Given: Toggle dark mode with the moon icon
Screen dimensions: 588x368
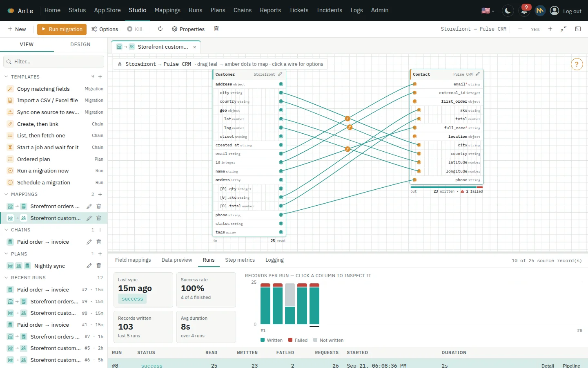Looking at the screenshot, I should click(508, 11).
